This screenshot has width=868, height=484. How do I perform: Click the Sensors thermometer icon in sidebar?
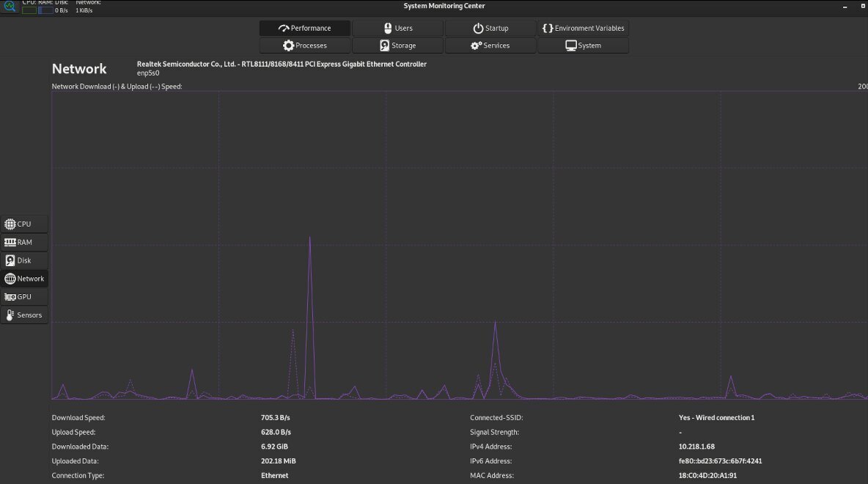click(10, 315)
